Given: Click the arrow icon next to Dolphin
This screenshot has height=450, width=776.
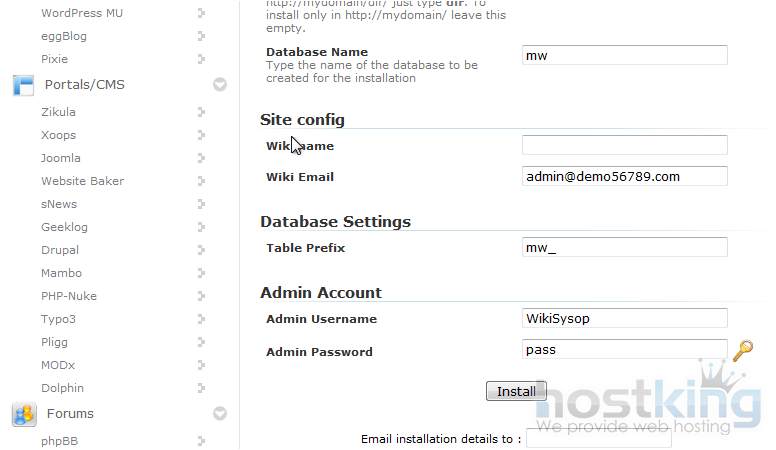Looking at the screenshot, I should tap(201, 388).
